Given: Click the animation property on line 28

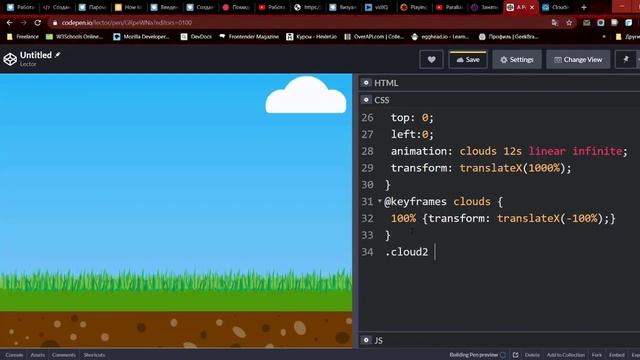Looking at the screenshot, I should coord(421,151).
